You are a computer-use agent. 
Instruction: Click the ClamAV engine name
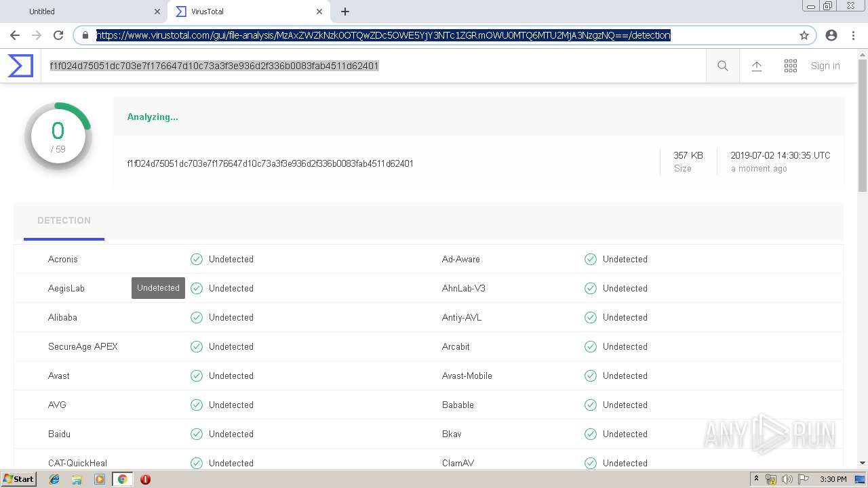(x=458, y=463)
